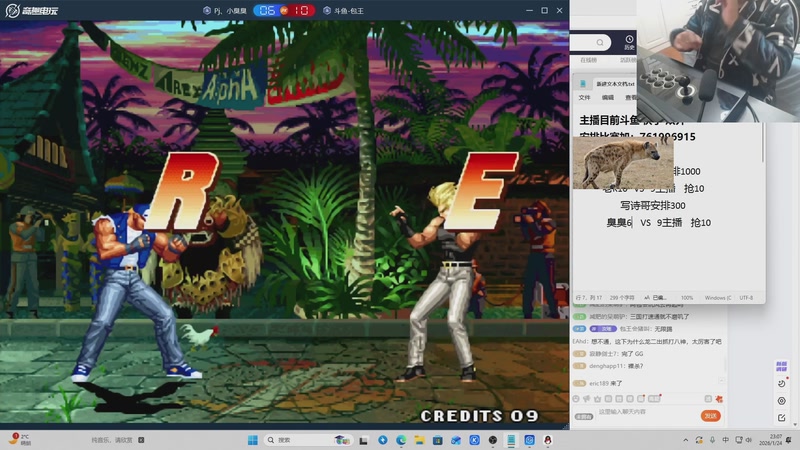
Task: Click the text line '写诗哥安排300'
Action: coord(653,206)
